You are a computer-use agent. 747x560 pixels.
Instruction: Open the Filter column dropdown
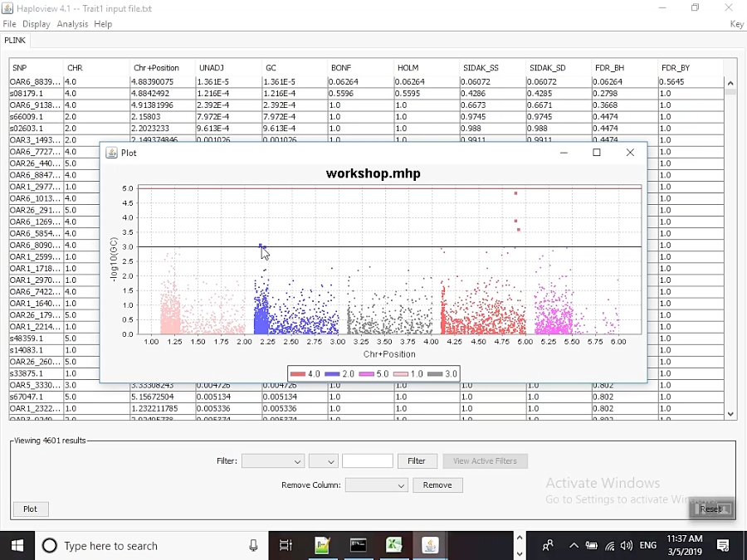coord(274,460)
